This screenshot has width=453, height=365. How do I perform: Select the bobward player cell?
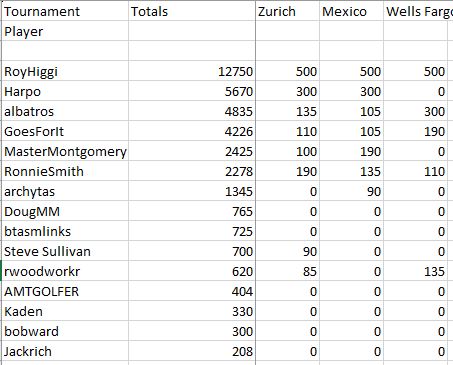click(x=65, y=331)
